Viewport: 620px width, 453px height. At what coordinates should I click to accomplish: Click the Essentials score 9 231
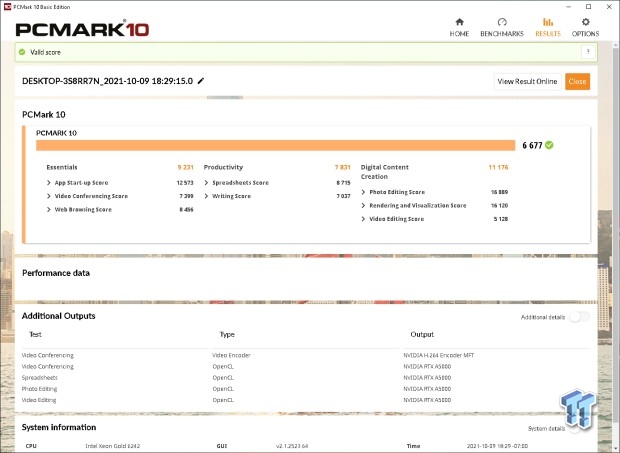click(185, 167)
